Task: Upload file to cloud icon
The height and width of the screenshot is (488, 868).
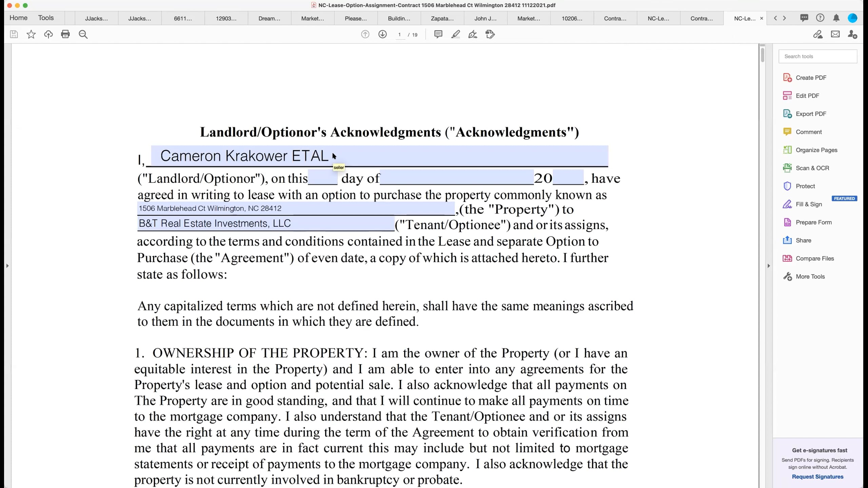Action: point(48,34)
